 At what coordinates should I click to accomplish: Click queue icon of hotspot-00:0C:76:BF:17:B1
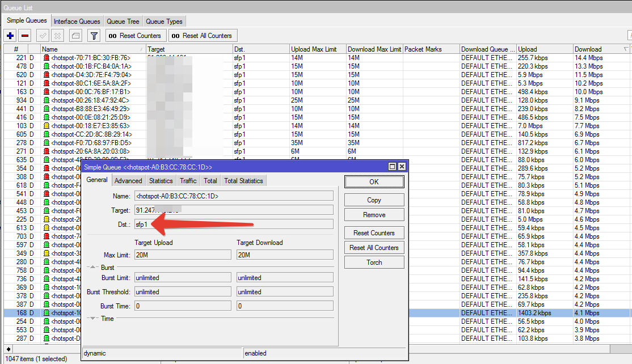pyautogui.click(x=47, y=92)
